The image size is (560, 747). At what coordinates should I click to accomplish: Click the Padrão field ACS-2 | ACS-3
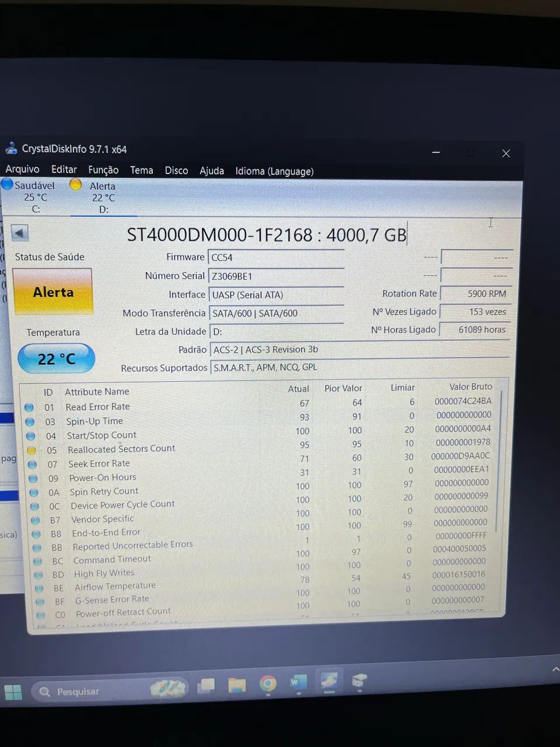point(359,350)
